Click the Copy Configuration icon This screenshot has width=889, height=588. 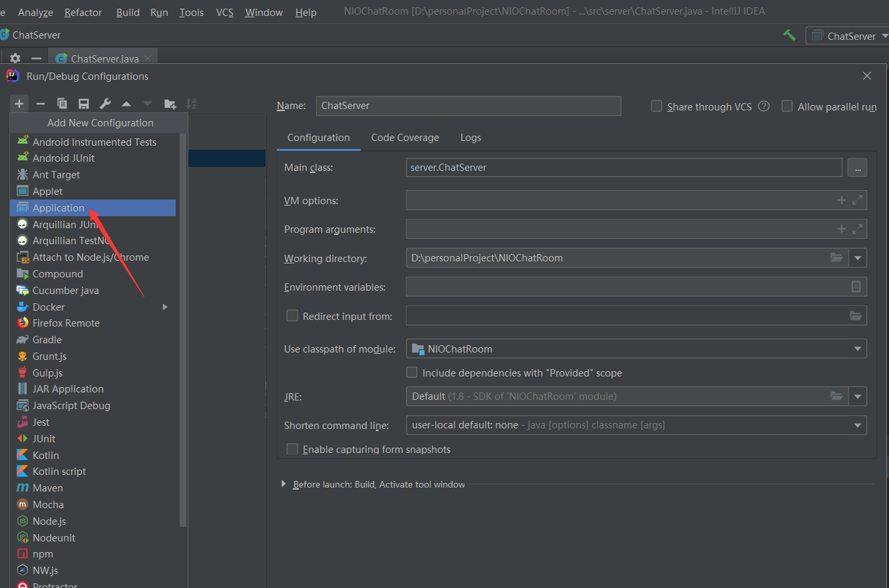pos(62,104)
